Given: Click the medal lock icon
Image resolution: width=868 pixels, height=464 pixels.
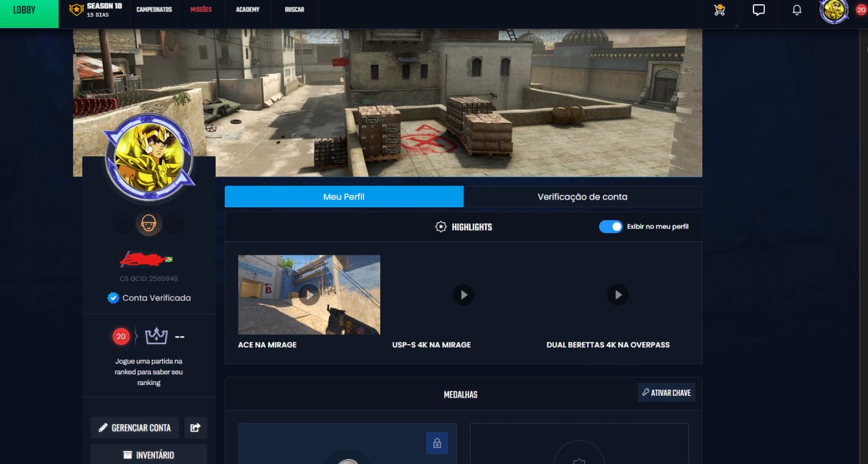Looking at the screenshot, I should (x=437, y=444).
